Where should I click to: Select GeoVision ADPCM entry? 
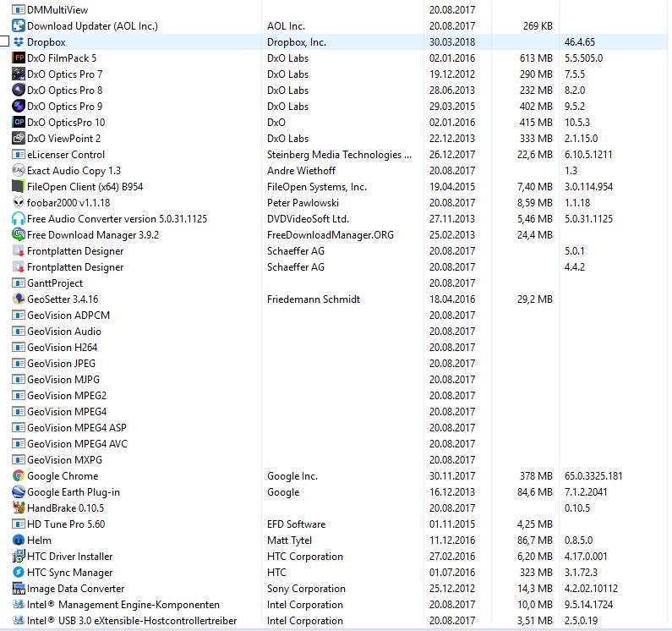[x=68, y=315]
